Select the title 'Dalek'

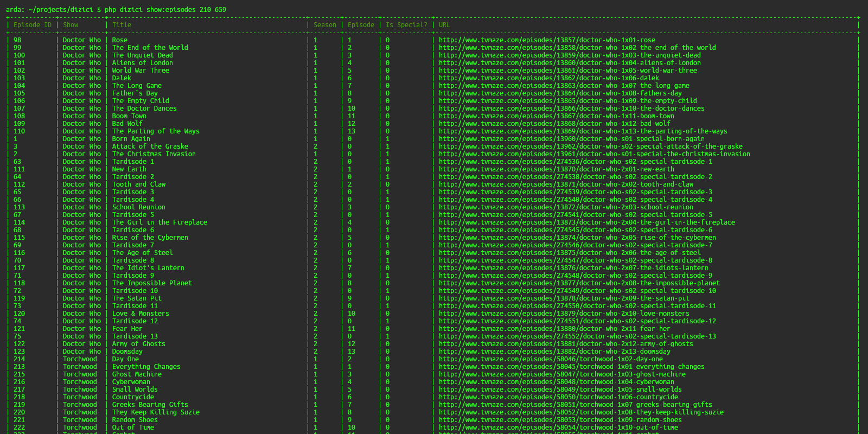122,78
